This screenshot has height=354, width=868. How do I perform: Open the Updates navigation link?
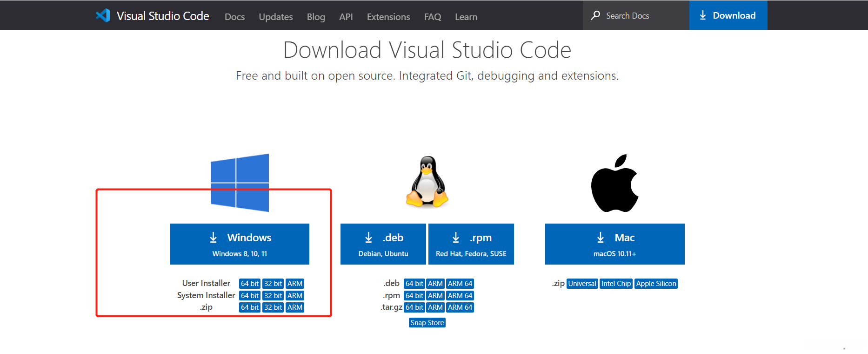click(276, 17)
